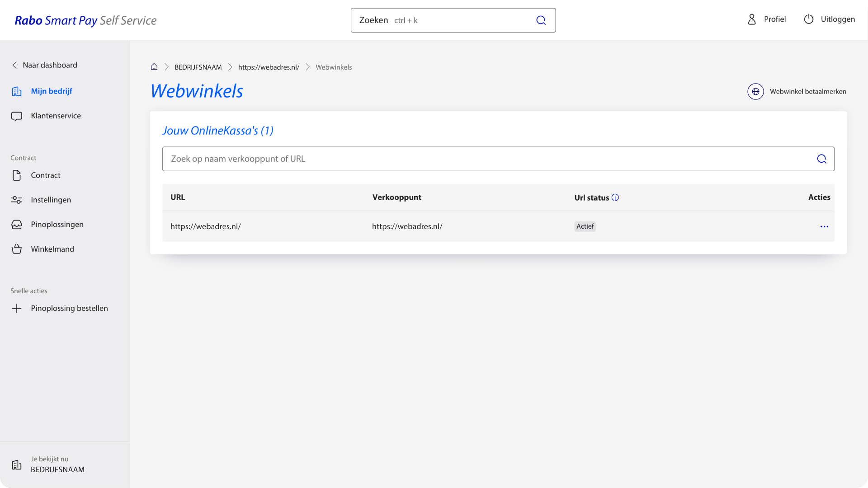Click the Actief status badge
Screen dimensions: 868x488
coord(585,226)
